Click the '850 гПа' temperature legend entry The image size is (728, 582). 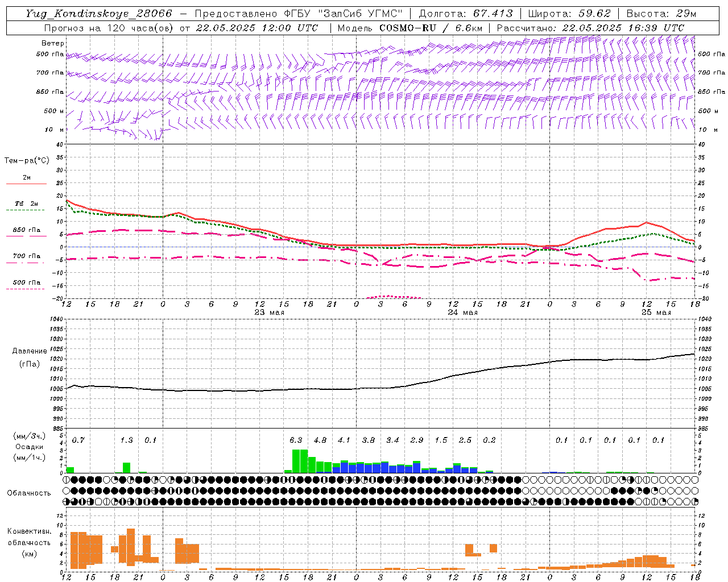click(27, 230)
